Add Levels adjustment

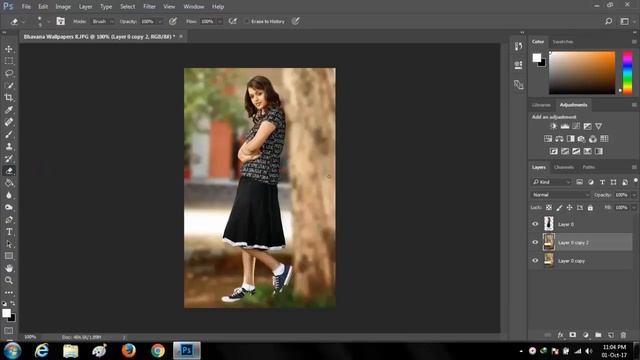pyautogui.click(x=565, y=126)
